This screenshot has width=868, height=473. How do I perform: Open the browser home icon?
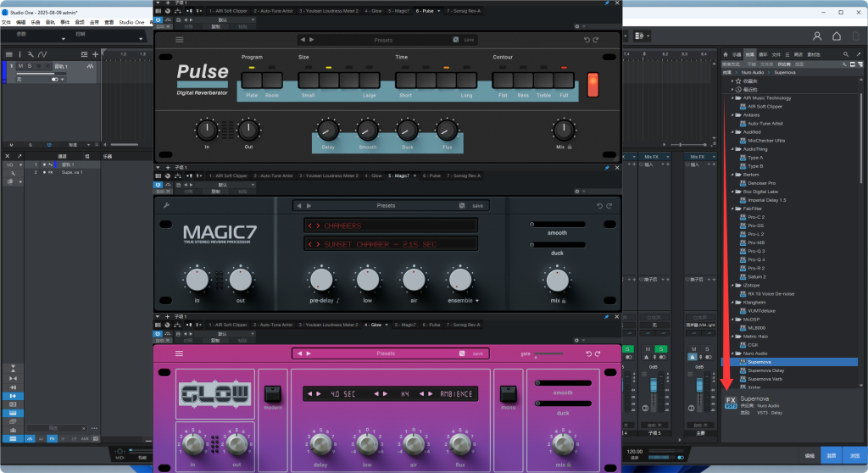coord(726,54)
